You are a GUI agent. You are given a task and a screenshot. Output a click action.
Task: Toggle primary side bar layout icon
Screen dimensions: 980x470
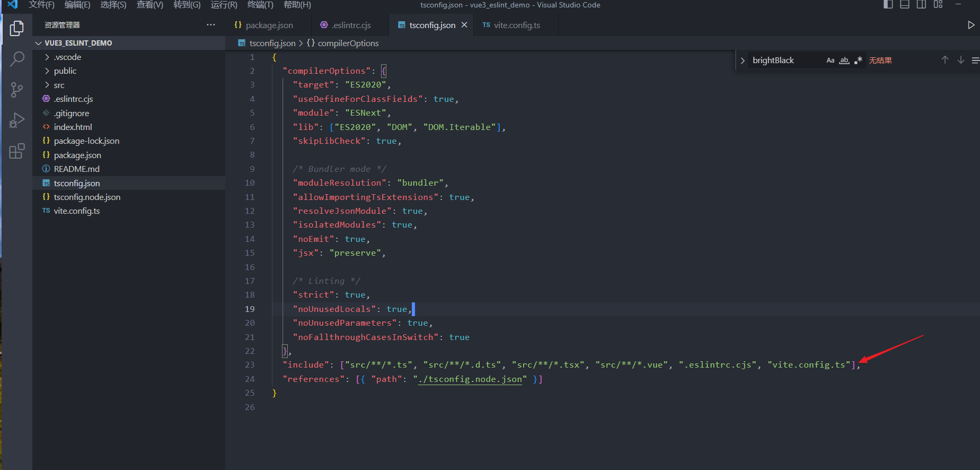[888, 4]
